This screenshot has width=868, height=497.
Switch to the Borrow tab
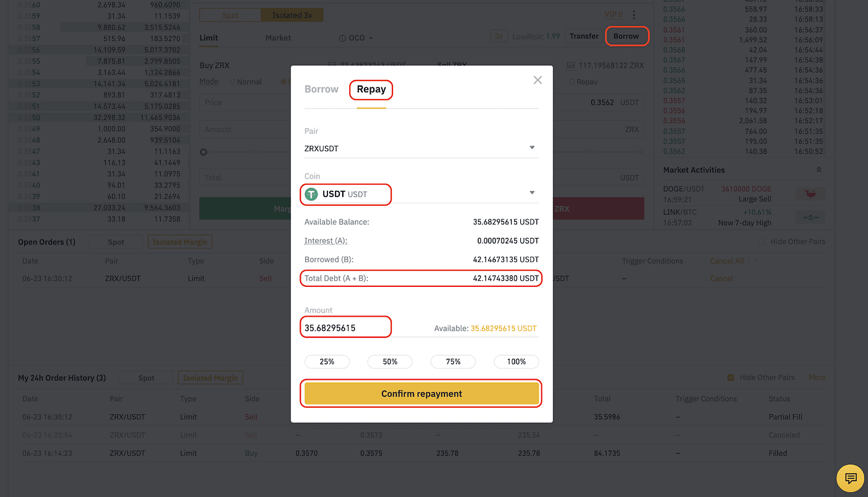[x=321, y=89]
